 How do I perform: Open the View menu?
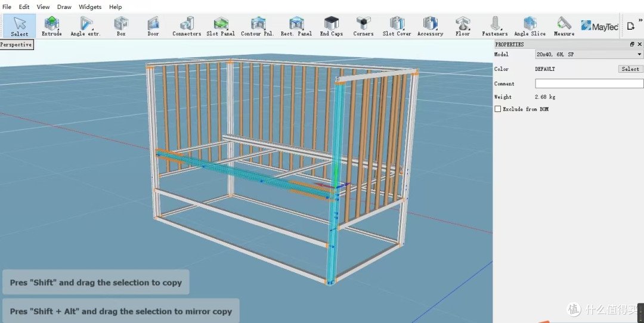(43, 7)
